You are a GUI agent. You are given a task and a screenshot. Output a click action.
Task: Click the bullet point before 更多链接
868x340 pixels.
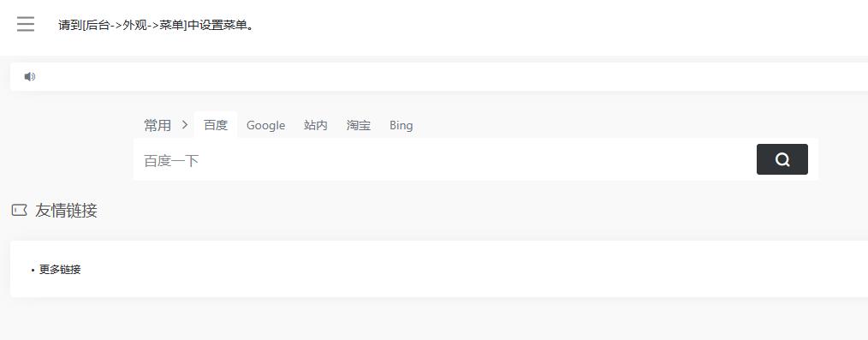click(x=33, y=271)
